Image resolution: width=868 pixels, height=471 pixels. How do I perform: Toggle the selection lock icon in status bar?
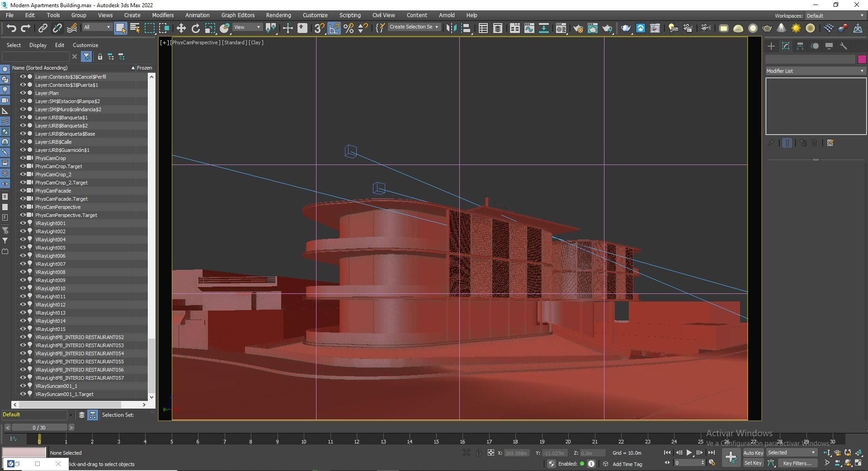[479, 452]
